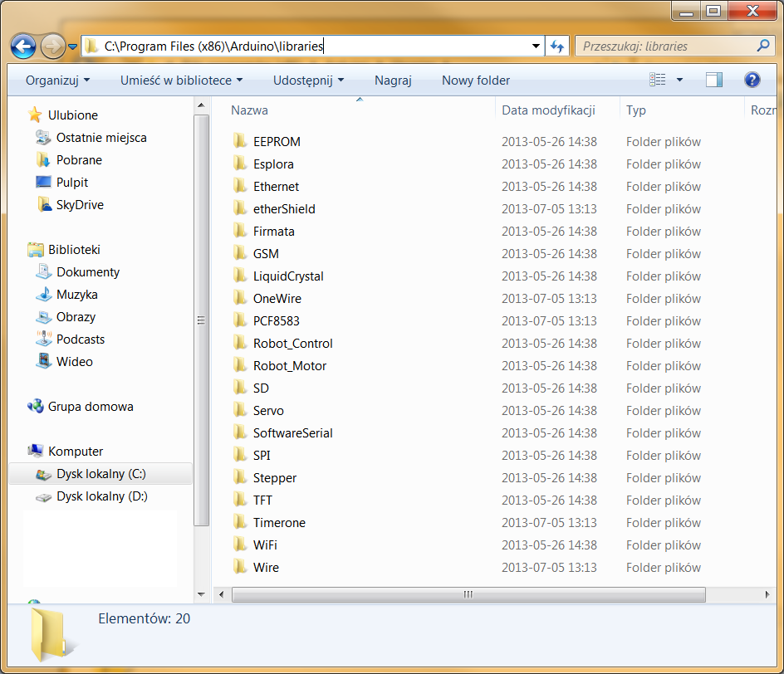
Task: Sort by the Nazwa column header
Action: pyautogui.click(x=249, y=110)
